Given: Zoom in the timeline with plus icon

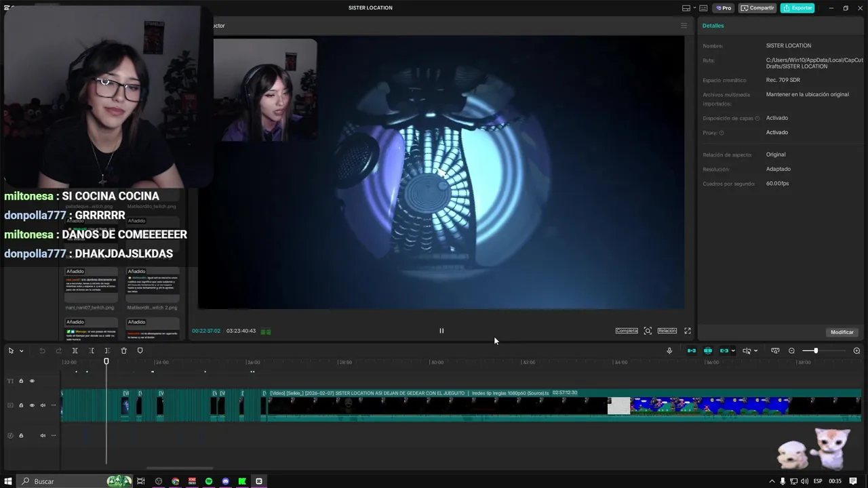Looking at the screenshot, I should (x=856, y=350).
